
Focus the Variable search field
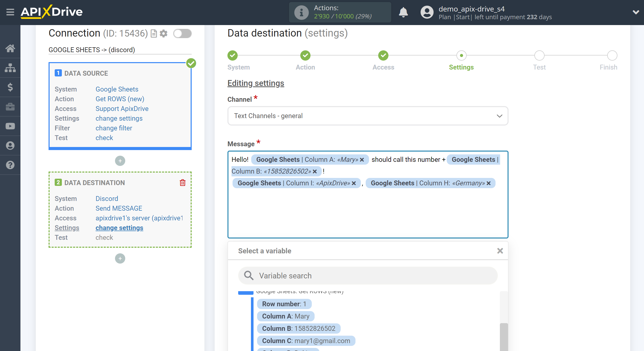point(368,276)
